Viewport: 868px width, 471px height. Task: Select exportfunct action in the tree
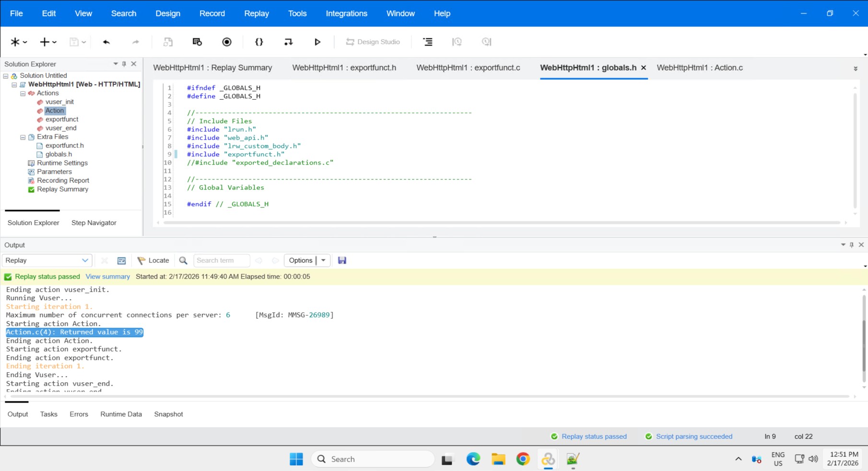(62, 119)
